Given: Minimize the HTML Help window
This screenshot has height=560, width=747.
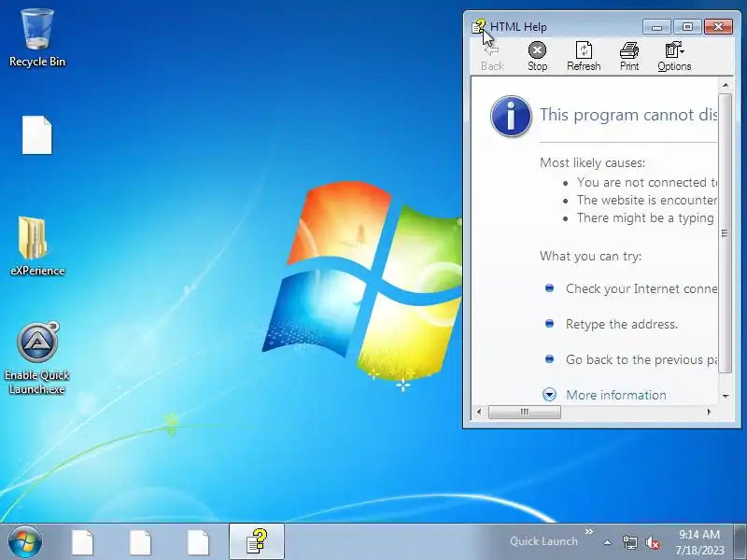Looking at the screenshot, I should pyautogui.click(x=656, y=27).
